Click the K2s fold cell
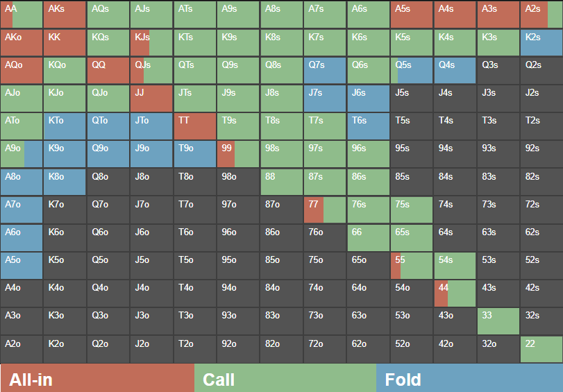Screen dimensions: 563x392 click(x=541, y=42)
